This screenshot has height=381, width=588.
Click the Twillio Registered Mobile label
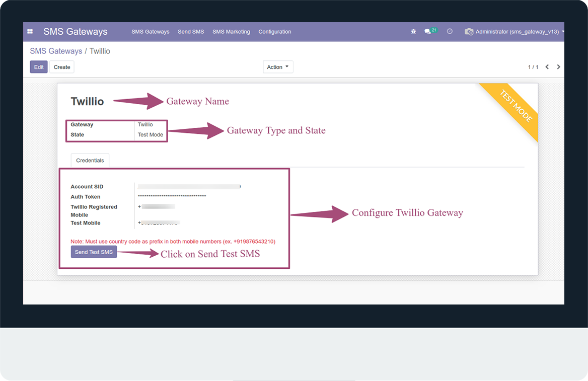[94, 211]
